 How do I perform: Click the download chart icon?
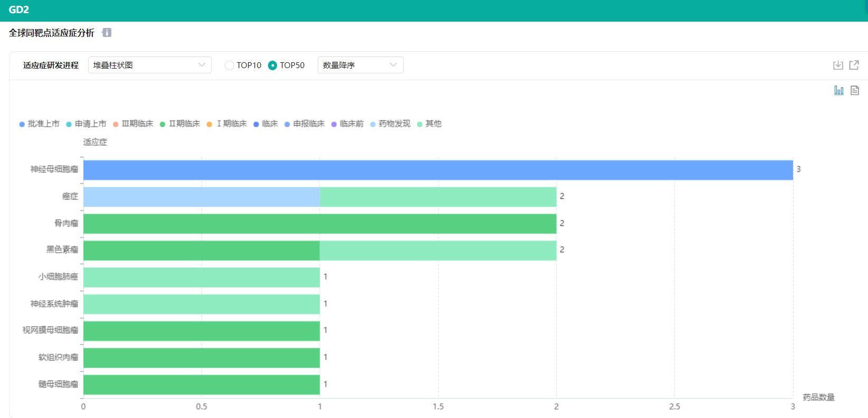[838, 65]
